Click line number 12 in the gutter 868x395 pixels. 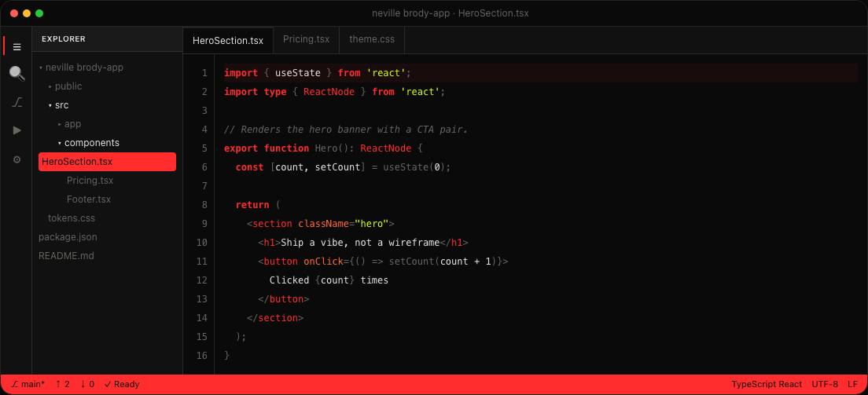pos(202,280)
